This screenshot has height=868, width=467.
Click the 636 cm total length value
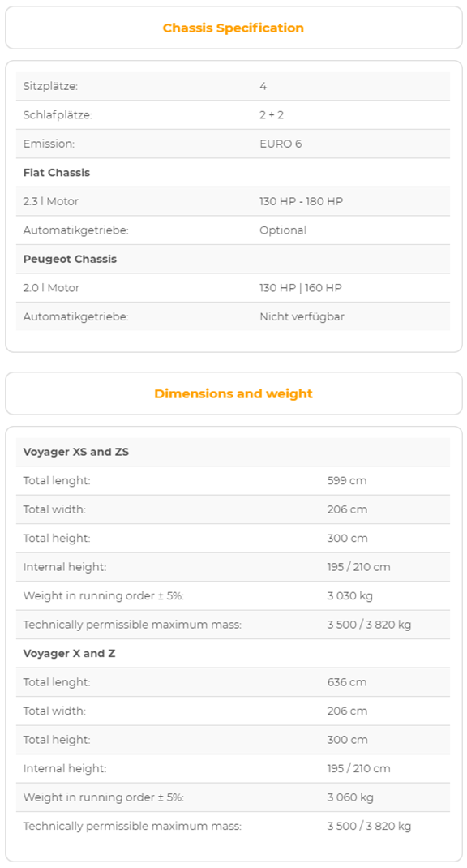point(347,682)
